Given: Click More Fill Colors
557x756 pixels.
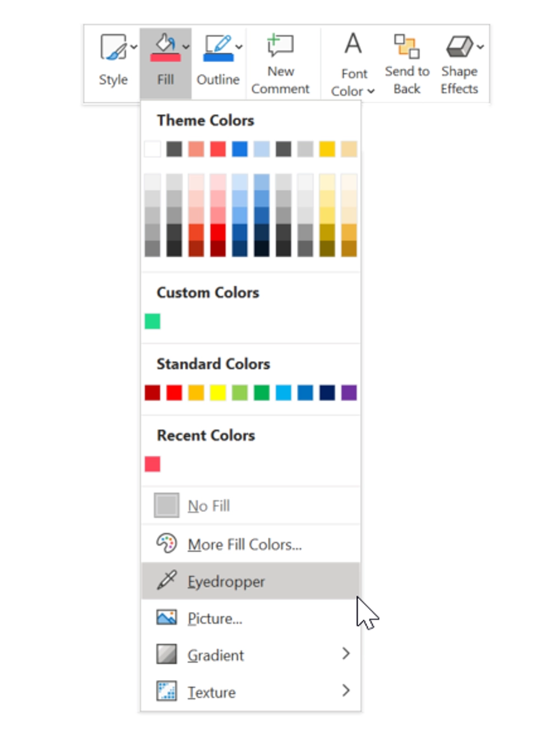Looking at the screenshot, I should click(x=244, y=544).
